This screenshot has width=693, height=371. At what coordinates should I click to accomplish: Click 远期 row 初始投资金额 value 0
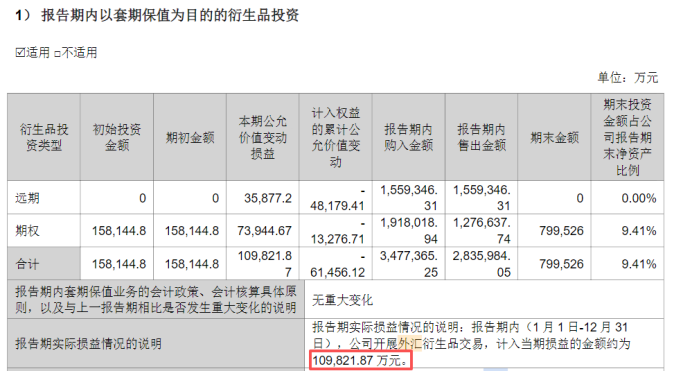click(142, 198)
